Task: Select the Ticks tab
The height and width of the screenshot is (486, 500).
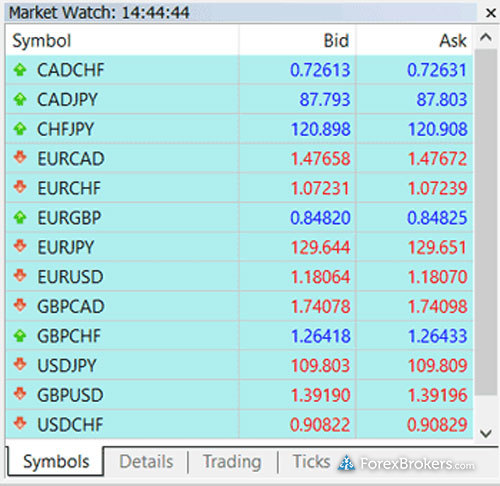Action: point(311,462)
